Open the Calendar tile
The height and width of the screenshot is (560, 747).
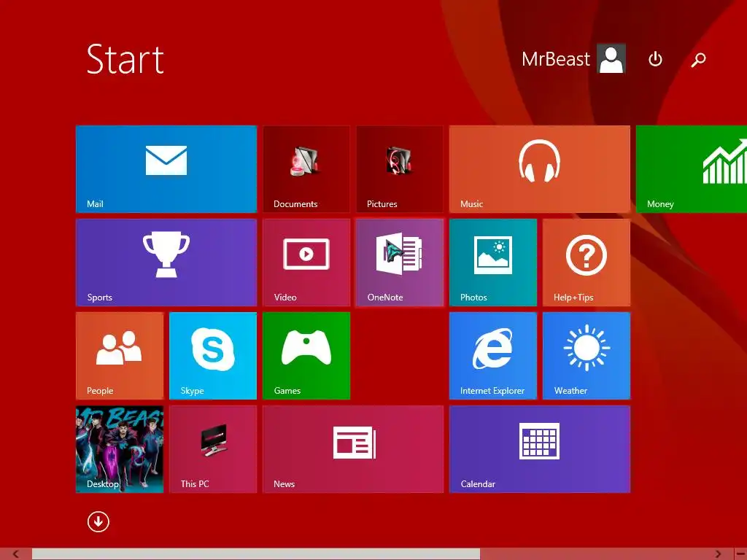540,449
